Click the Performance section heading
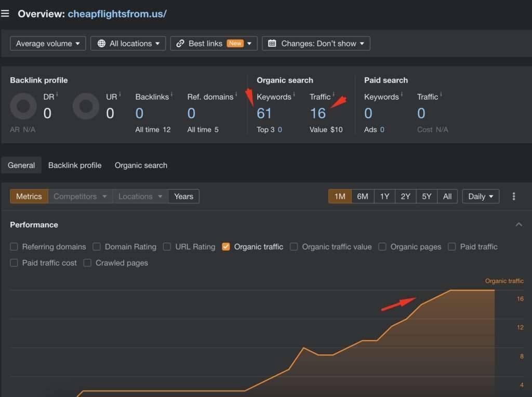Image resolution: width=532 pixels, height=397 pixels. coord(34,225)
